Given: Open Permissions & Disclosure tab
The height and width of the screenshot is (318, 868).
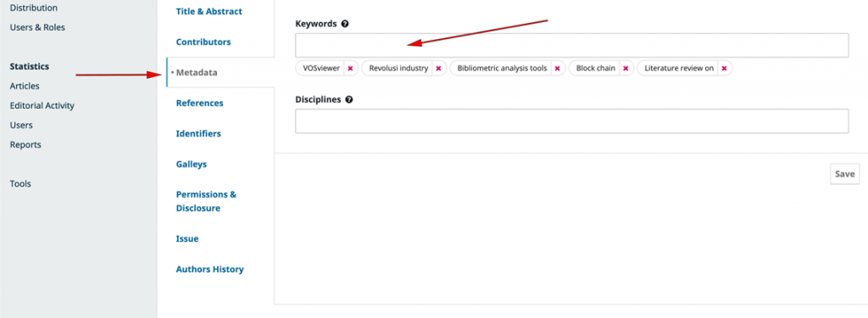Looking at the screenshot, I should [x=206, y=202].
